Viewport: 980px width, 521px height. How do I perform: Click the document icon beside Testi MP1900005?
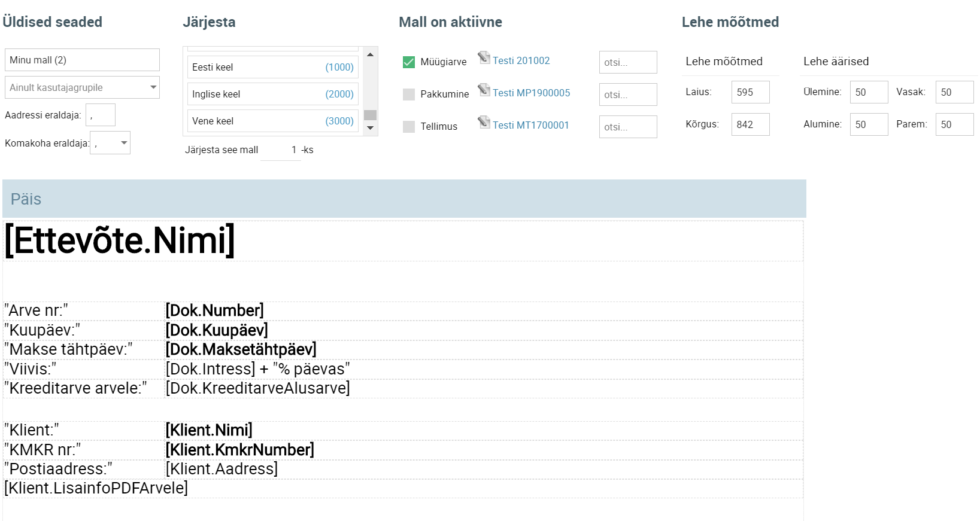484,90
